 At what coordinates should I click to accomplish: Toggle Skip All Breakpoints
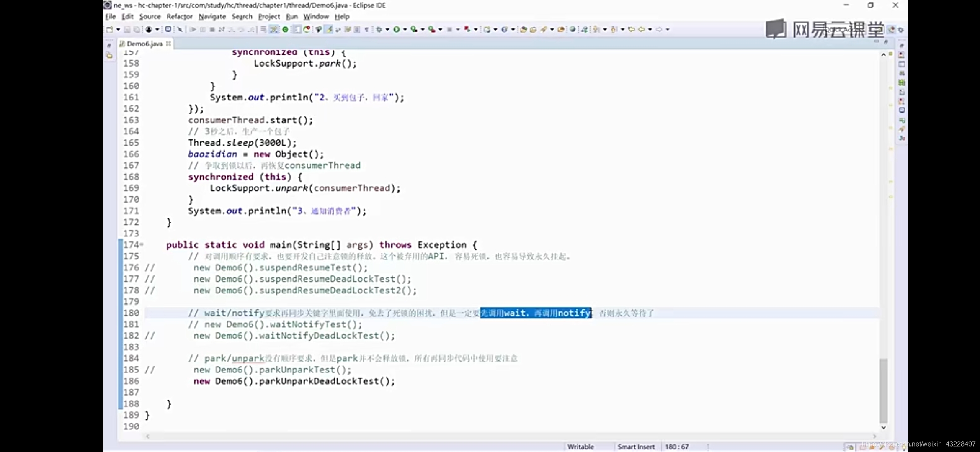180,29
